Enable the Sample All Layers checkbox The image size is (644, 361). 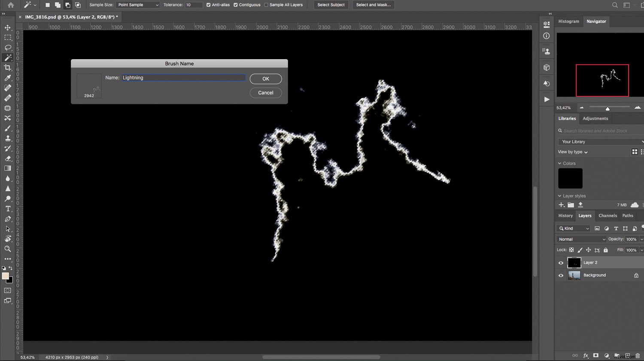tap(266, 5)
